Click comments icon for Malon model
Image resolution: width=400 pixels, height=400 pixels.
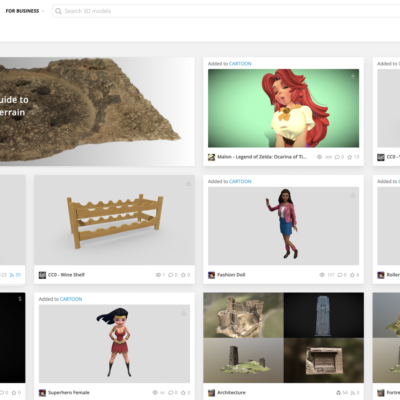[x=337, y=157]
